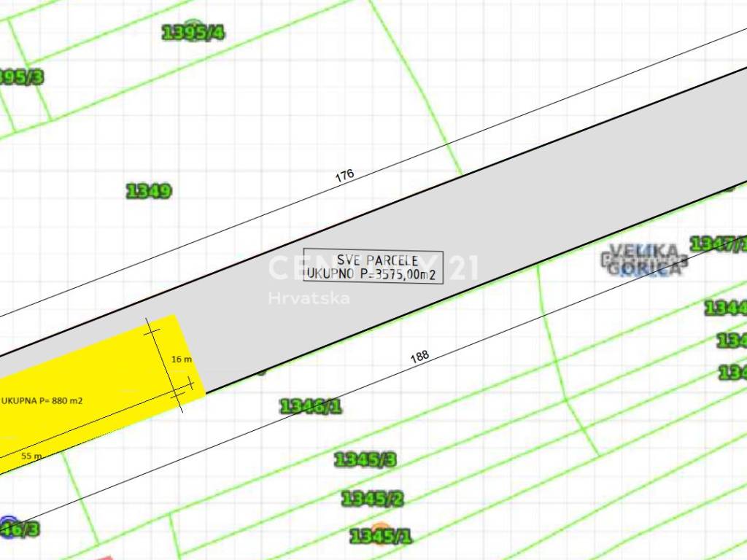Click the upper tick mark of 16 m dimension

152,330
